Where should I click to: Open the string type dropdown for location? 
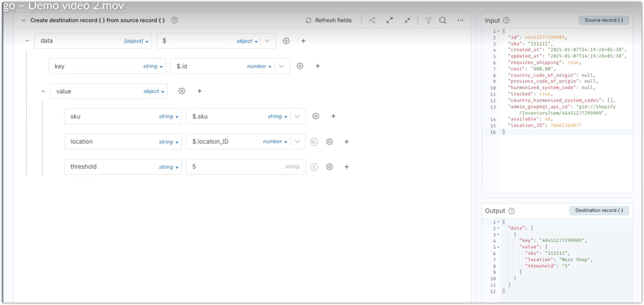click(169, 142)
